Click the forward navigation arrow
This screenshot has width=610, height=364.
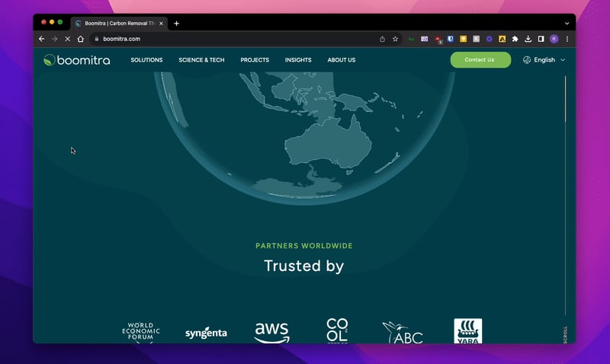click(54, 39)
